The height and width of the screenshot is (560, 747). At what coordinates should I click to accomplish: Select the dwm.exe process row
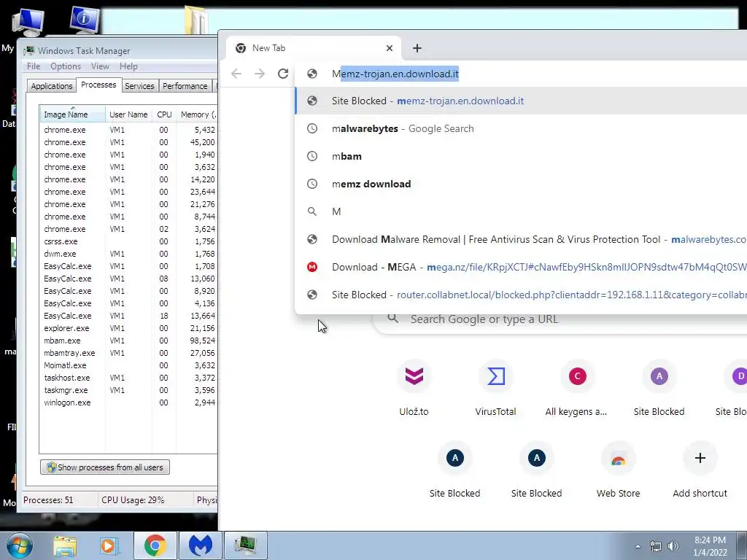coord(128,254)
